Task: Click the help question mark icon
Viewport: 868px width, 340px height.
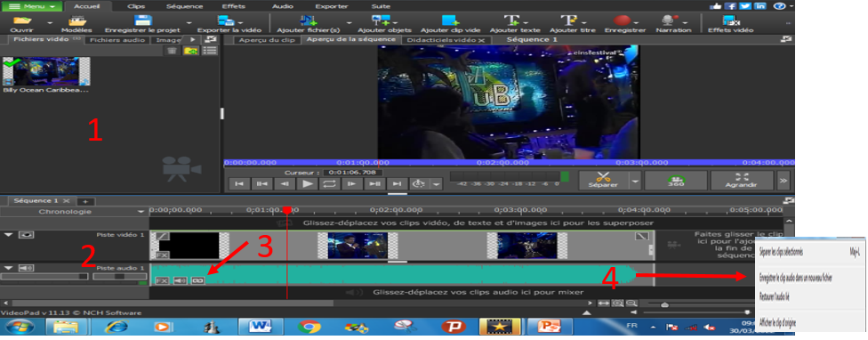Action: (x=779, y=6)
